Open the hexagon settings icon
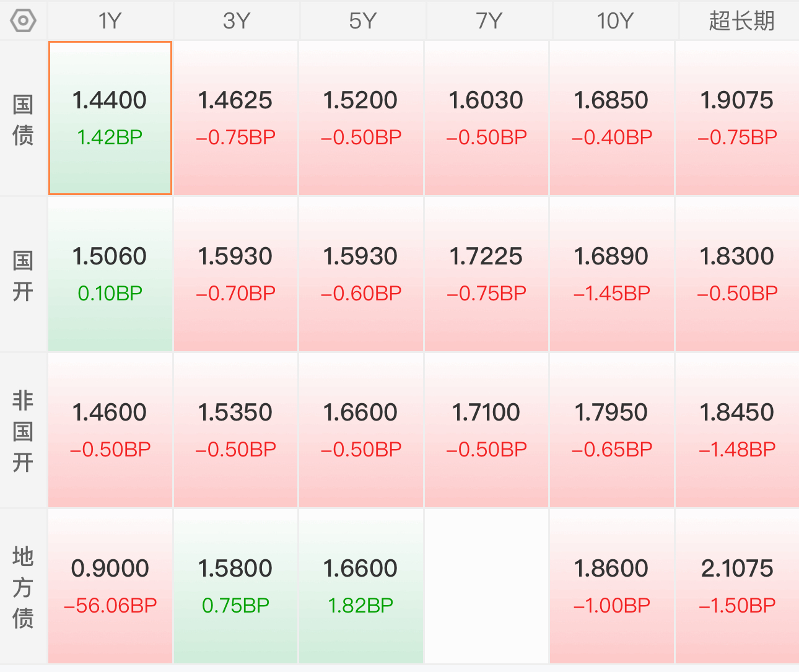799x672 pixels. (23, 20)
